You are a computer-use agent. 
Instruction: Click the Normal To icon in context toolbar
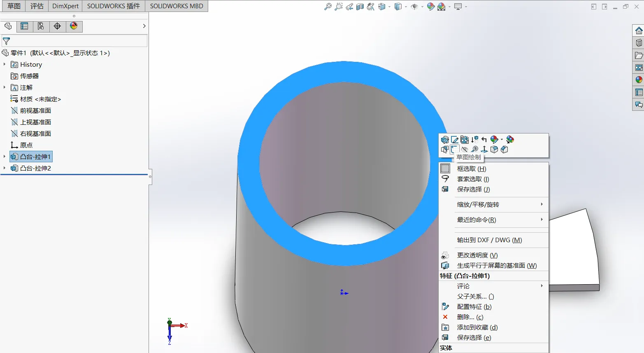[x=484, y=150]
